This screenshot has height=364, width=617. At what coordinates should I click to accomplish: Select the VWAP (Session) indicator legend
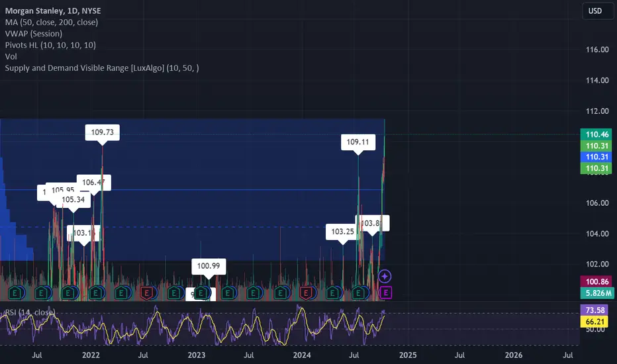(34, 34)
